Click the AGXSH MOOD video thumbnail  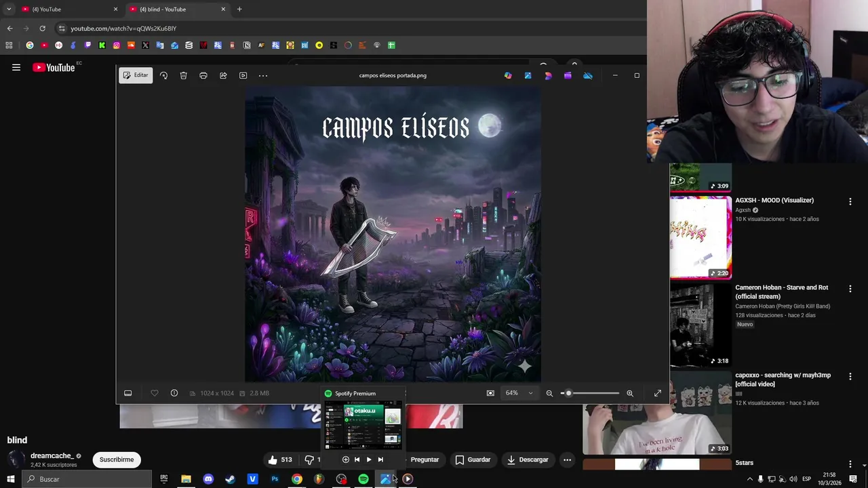(x=701, y=238)
